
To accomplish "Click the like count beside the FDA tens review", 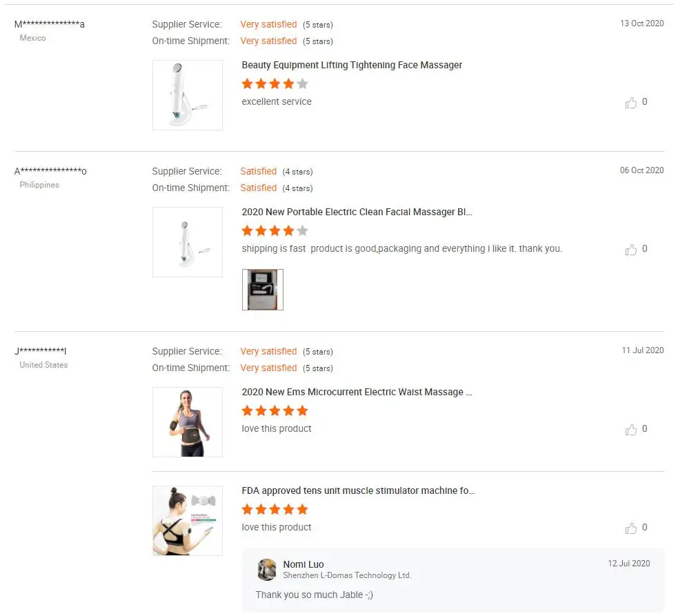I will pyautogui.click(x=645, y=528).
